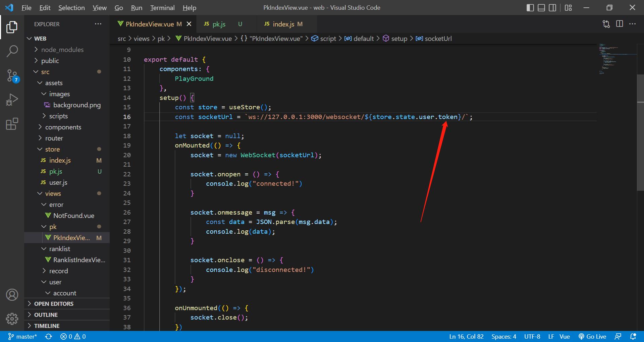This screenshot has width=644, height=342.
Task: Open Source Control view with 7 changes
Action: click(12, 75)
